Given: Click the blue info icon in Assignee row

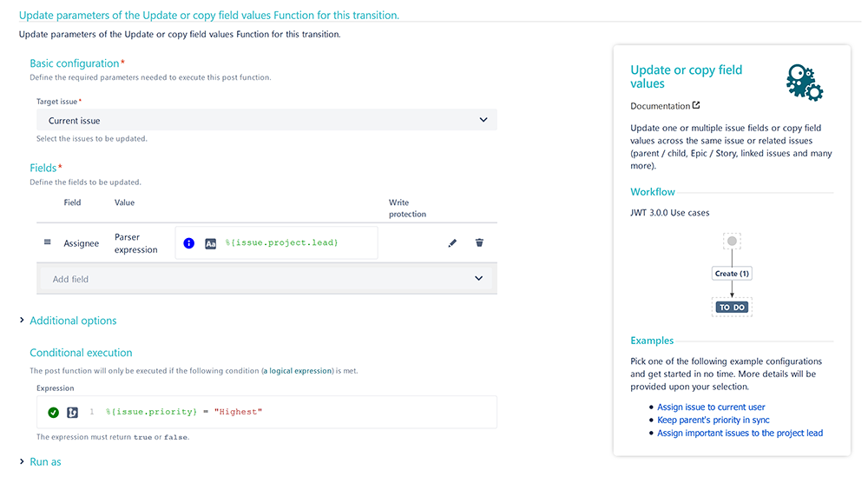Looking at the screenshot, I should click(188, 242).
